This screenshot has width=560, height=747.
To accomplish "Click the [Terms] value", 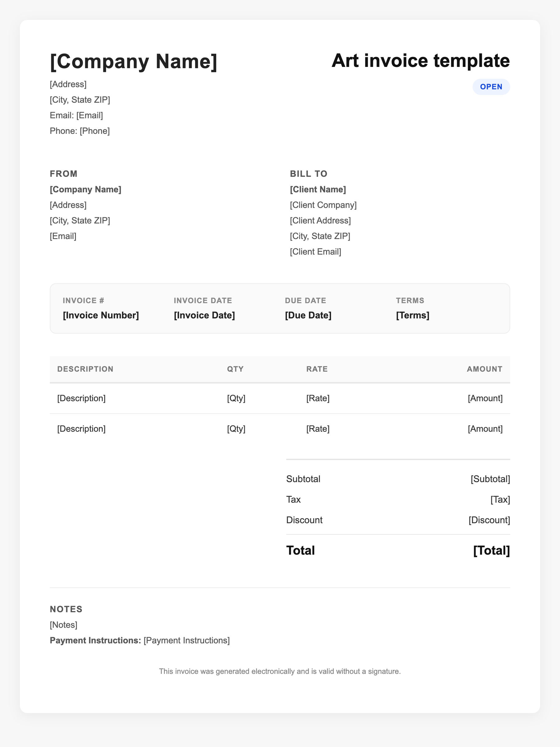I will click(x=413, y=315).
